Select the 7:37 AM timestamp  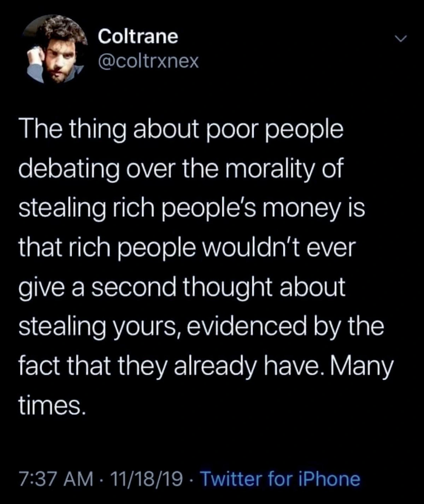pos(56,479)
